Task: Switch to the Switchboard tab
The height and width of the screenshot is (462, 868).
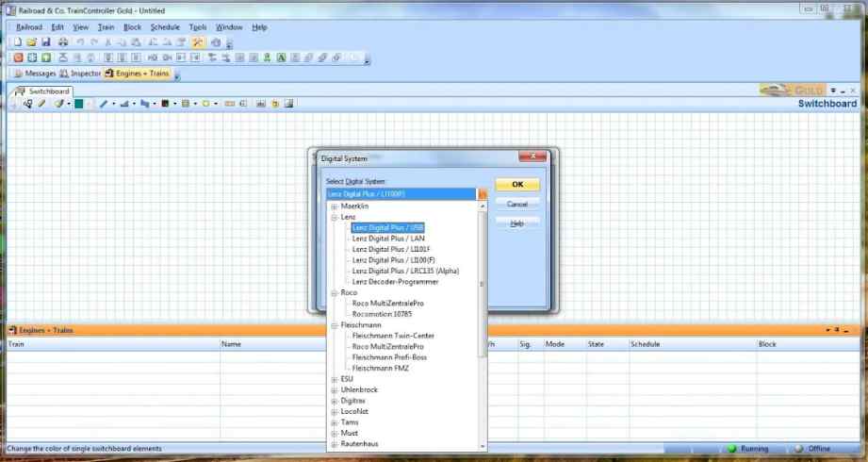Action: [x=42, y=91]
